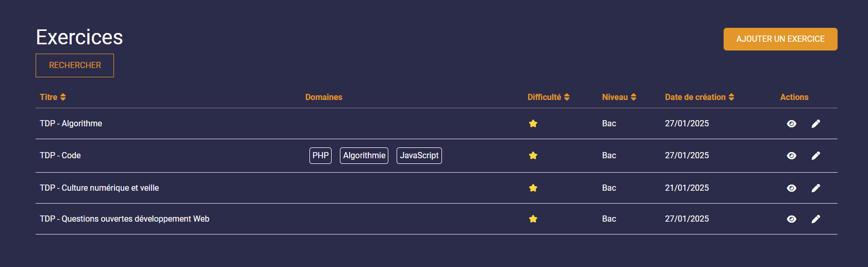Select the PHP domain tag
868x267 pixels.
click(x=320, y=156)
